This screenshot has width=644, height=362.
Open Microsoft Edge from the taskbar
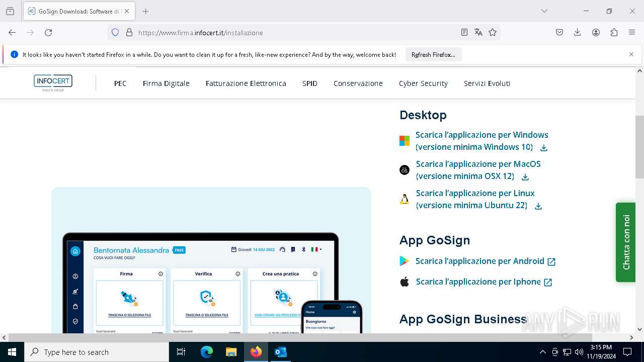click(x=207, y=352)
